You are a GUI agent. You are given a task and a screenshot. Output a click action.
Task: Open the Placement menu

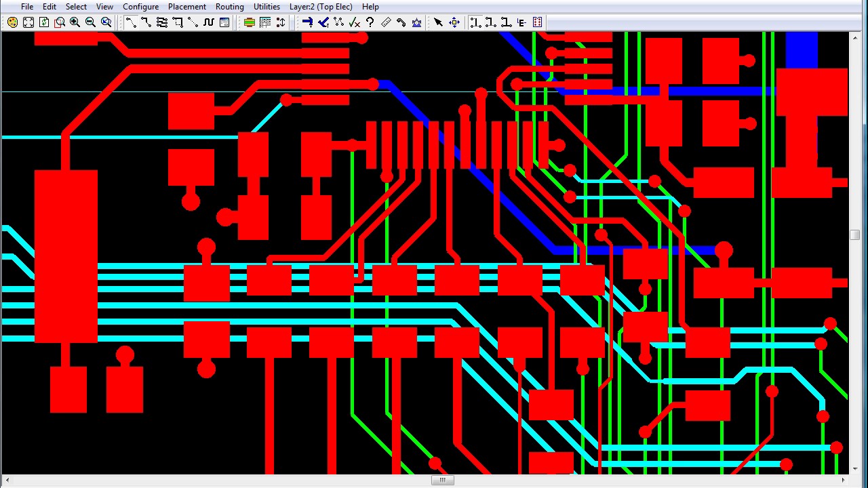click(187, 7)
